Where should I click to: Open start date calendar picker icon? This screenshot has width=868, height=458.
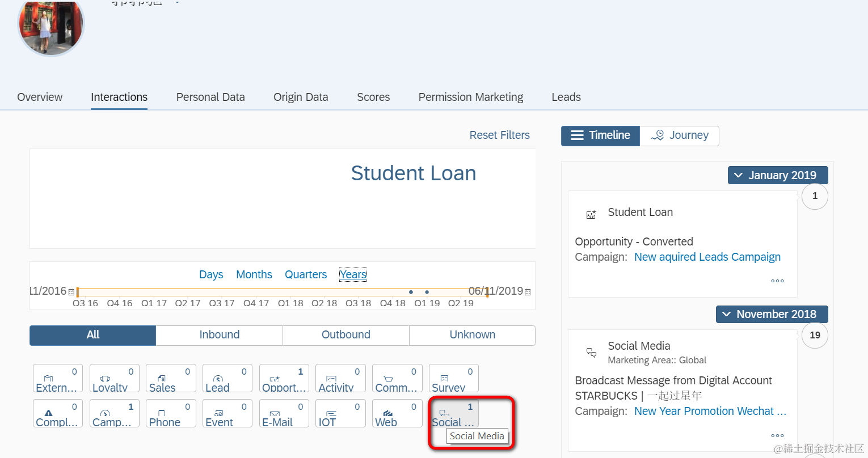(x=71, y=292)
